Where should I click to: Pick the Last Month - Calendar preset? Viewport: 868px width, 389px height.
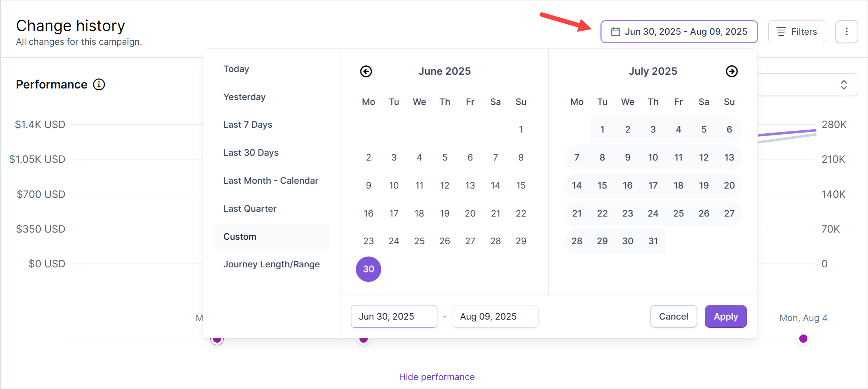(x=271, y=181)
